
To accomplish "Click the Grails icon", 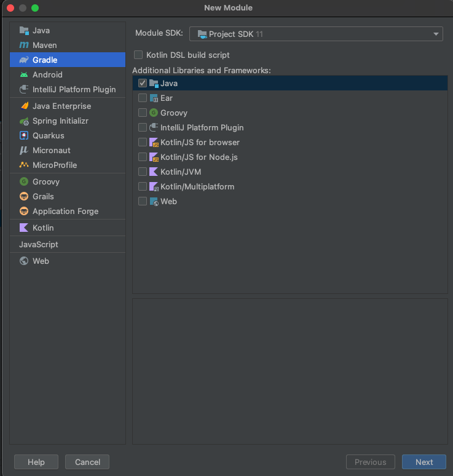I will point(24,196).
